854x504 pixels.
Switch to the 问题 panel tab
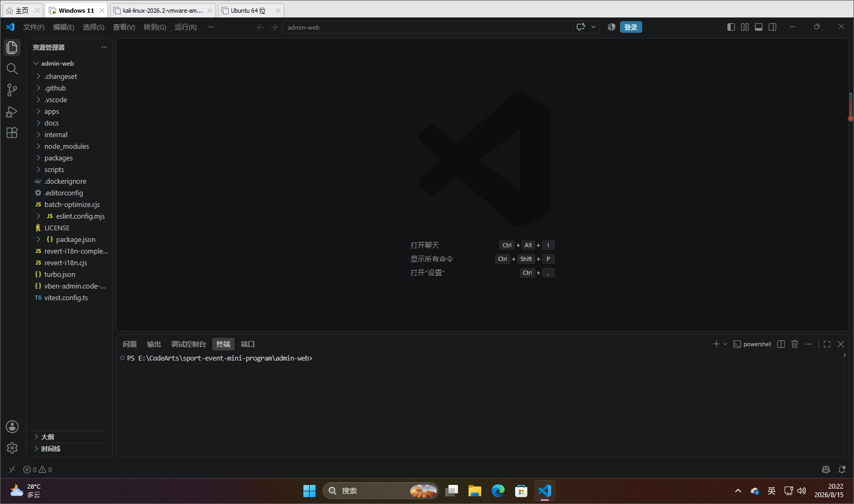coord(130,344)
